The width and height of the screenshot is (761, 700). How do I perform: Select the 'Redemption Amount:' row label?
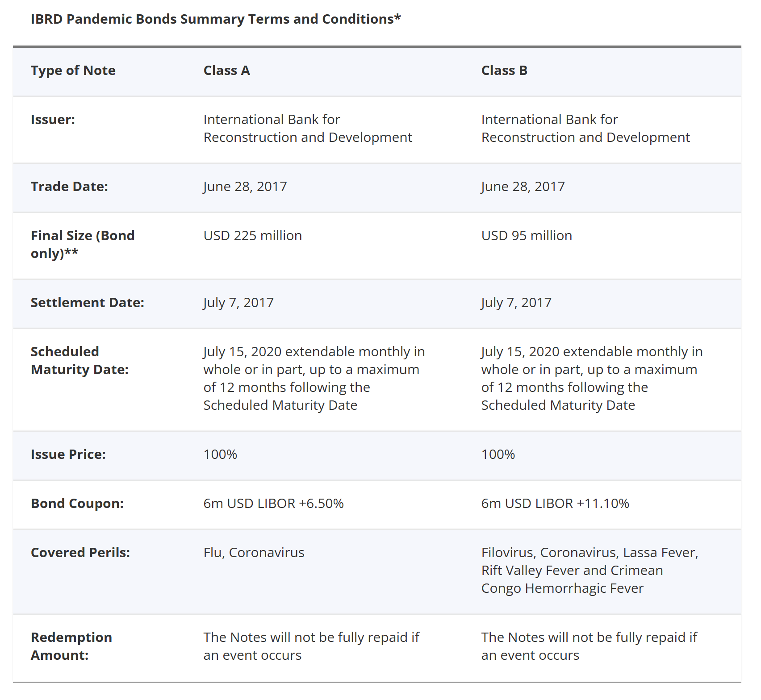pyautogui.click(x=71, y=646)
